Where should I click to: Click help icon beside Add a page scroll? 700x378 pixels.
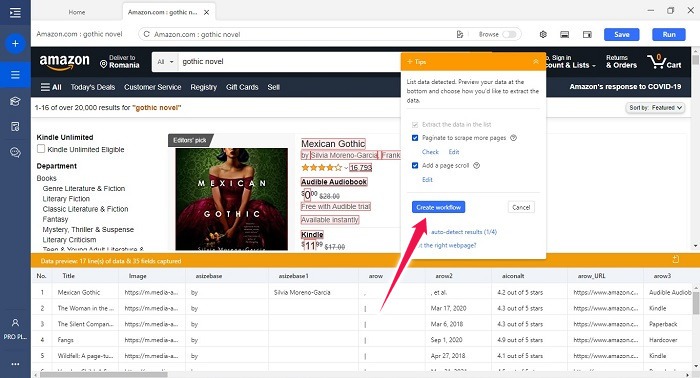click(x=476, y=166)
